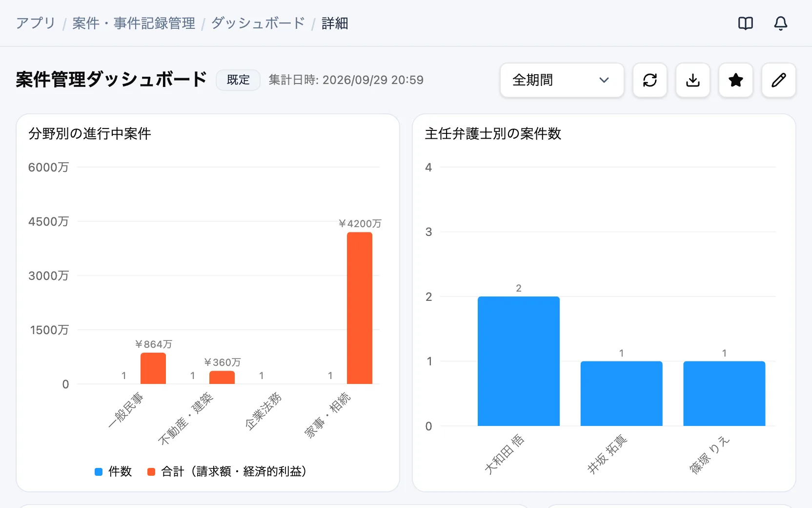The image size is (812, 508).
Task: Click the 企業法務 axis label
Action: [x=264, y=411]
